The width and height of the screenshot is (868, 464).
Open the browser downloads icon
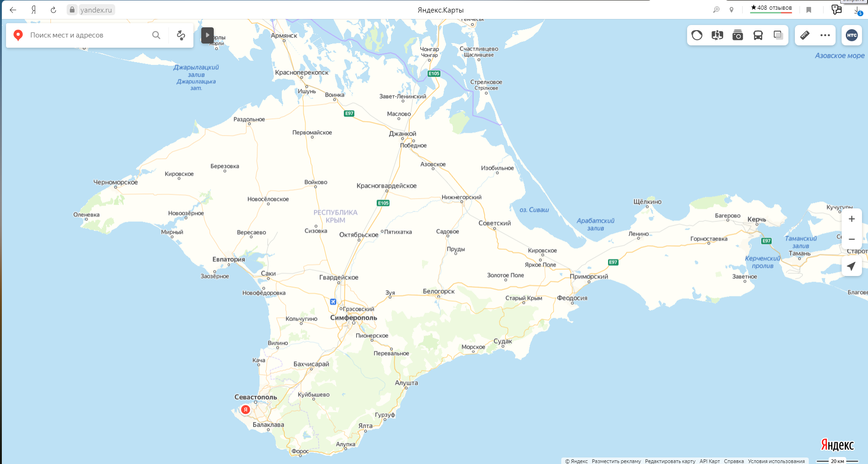(x=857, y=10)
